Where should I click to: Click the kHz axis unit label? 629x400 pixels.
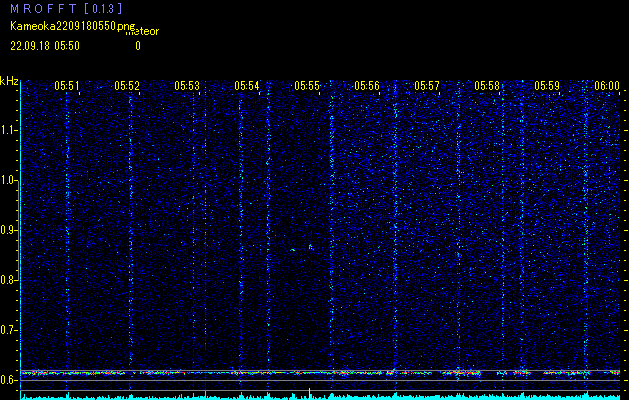[x=9, y=81]
